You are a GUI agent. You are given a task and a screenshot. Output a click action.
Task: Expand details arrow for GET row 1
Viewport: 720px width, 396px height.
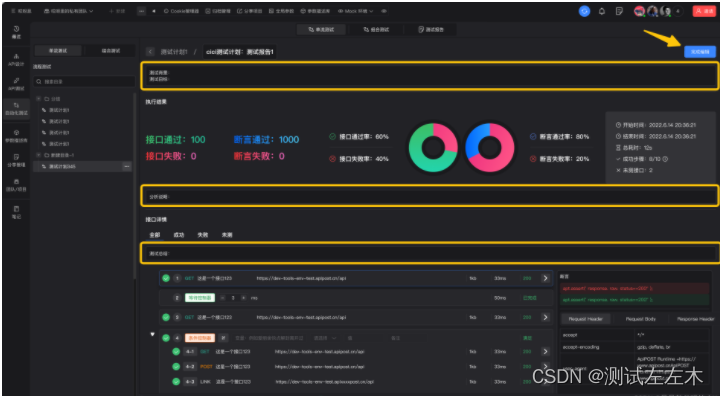tap(545, 278)
